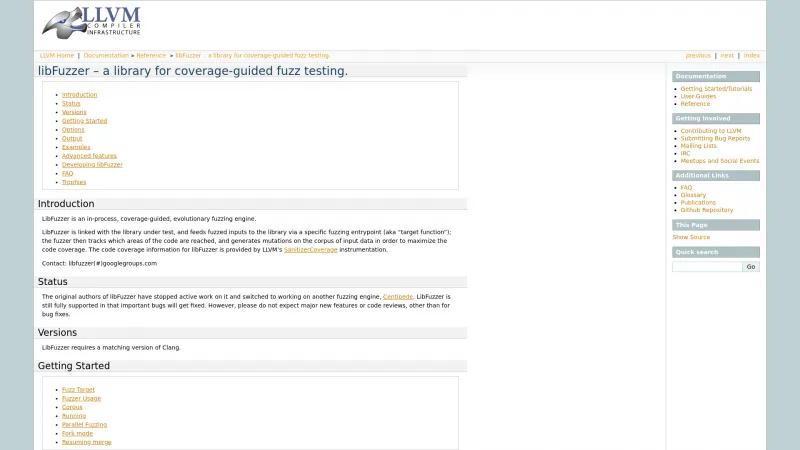
Task: Jump to FAQ in contents list
Action: click(67, 173)
